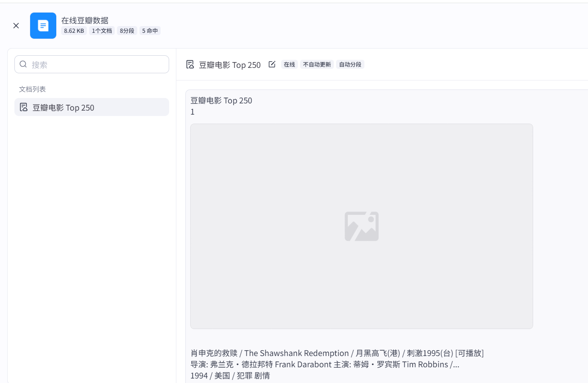Click segment heading 豆瓣电影 Top 250 in card
The image size is (588, 383).
221,100
